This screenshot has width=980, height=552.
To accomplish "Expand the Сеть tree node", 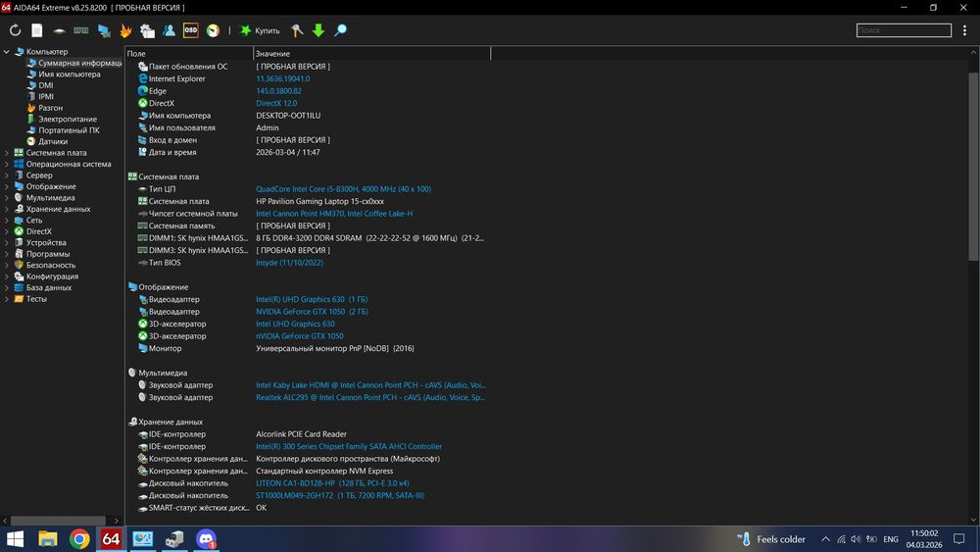I will tap(6, 220).
